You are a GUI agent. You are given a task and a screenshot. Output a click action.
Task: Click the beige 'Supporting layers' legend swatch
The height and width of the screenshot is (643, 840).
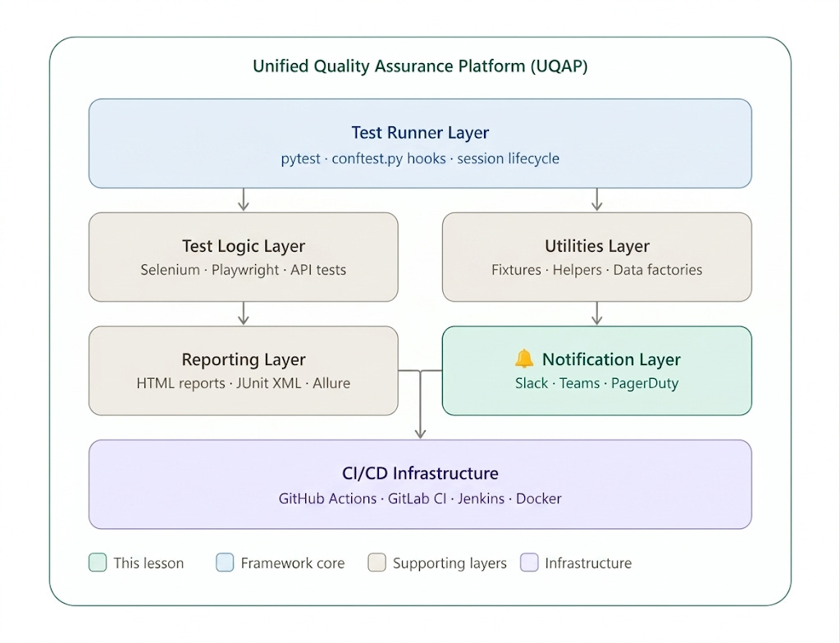click(377, 563)
